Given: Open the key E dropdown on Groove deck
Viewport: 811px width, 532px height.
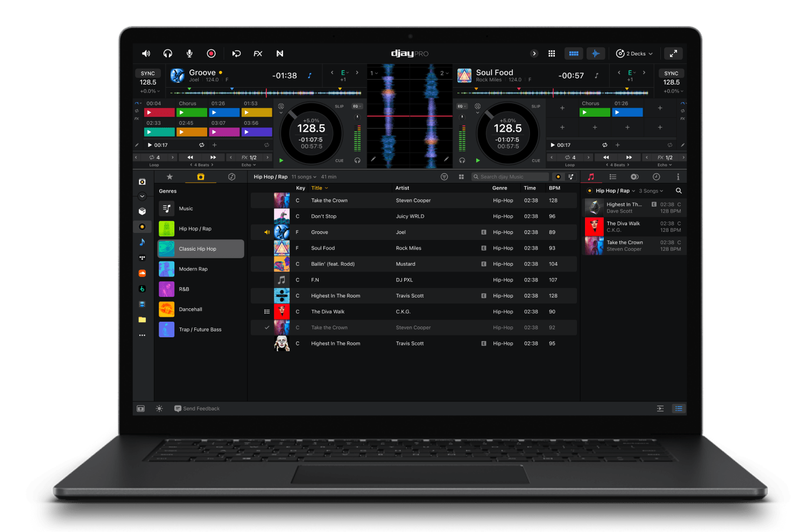Looking at the screenshot, I should point(345,73).
